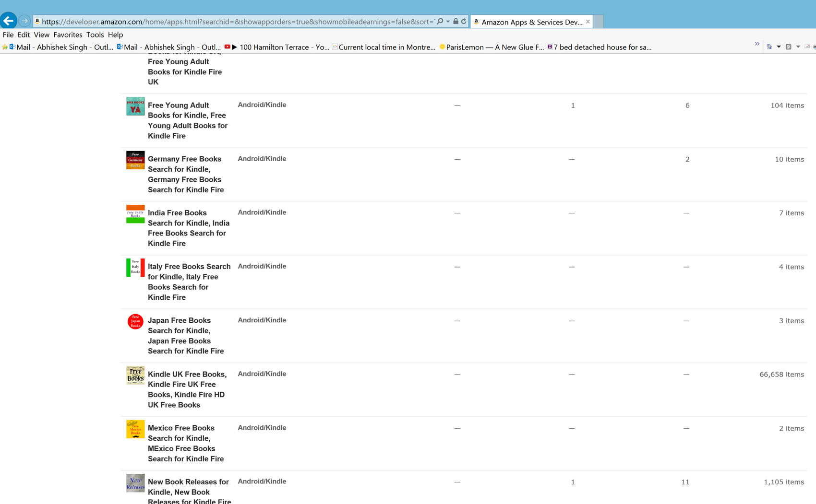Click the RSS feeds icon

pos(788,47)
